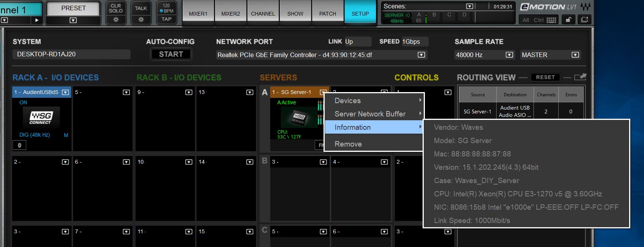This screenshot has height=247, width=644.
Task: Open sample rate 48000 Hz dropdown
Action: 509,55
